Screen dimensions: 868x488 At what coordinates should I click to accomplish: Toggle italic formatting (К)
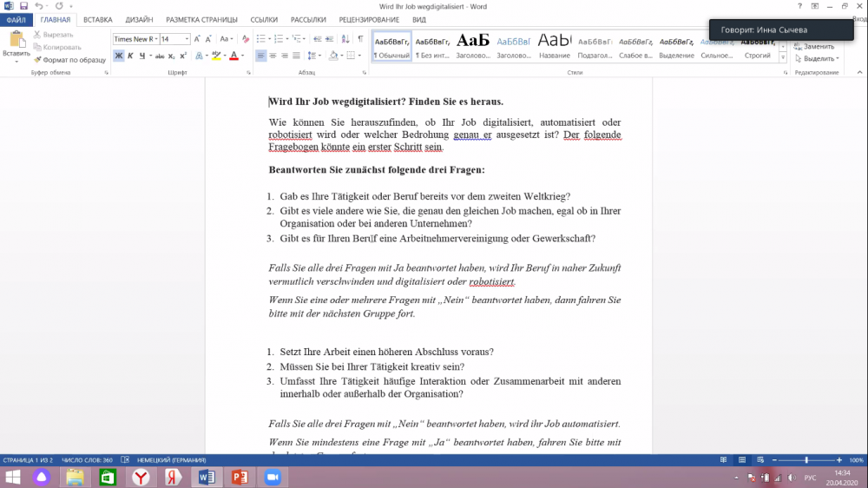[130, 56]
